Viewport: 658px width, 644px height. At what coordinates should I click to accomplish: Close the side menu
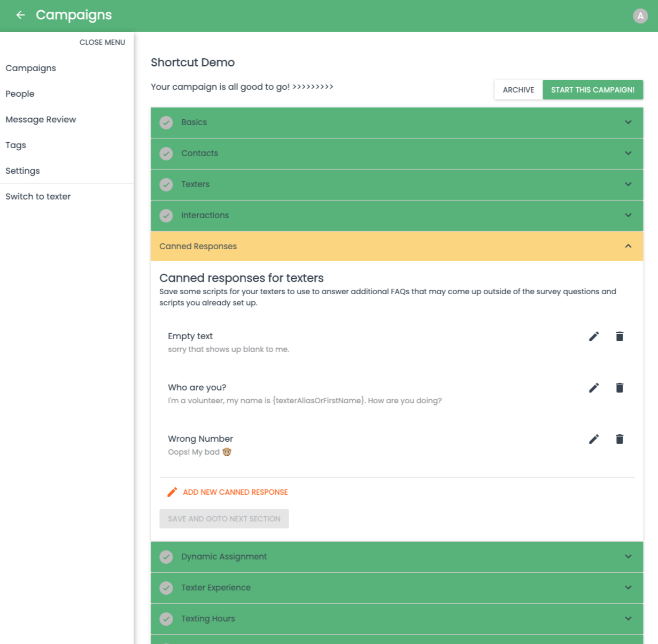102,42
